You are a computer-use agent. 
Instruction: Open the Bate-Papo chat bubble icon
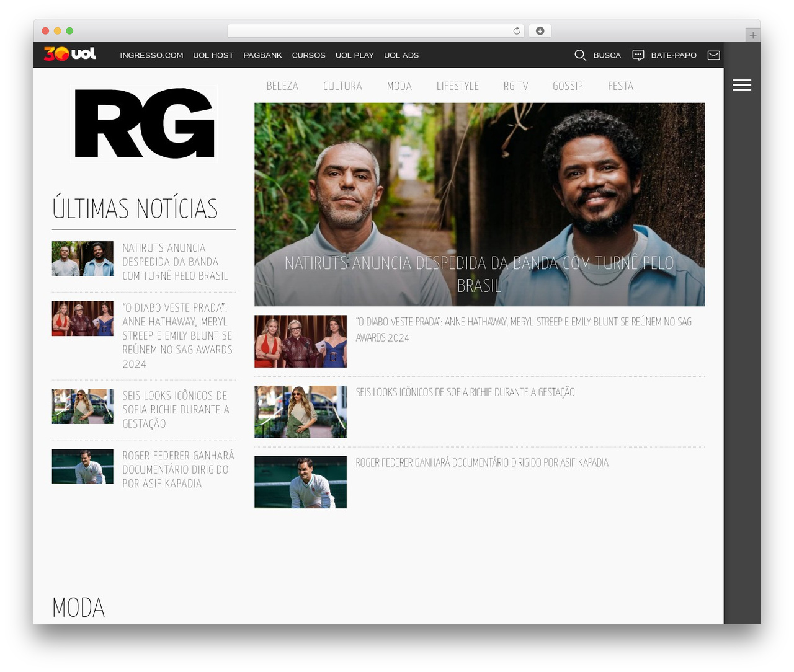(638, 55)
